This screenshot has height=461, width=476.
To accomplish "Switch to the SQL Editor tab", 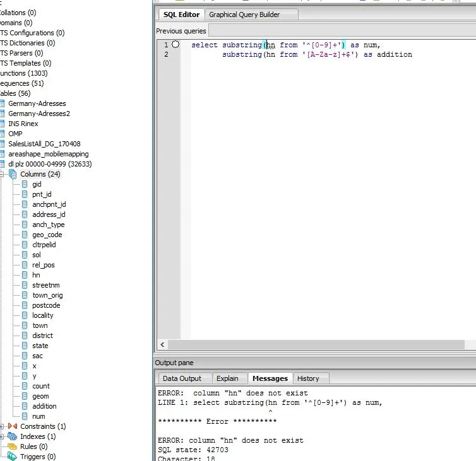I will pyautogui.click(x=182, y=15).
